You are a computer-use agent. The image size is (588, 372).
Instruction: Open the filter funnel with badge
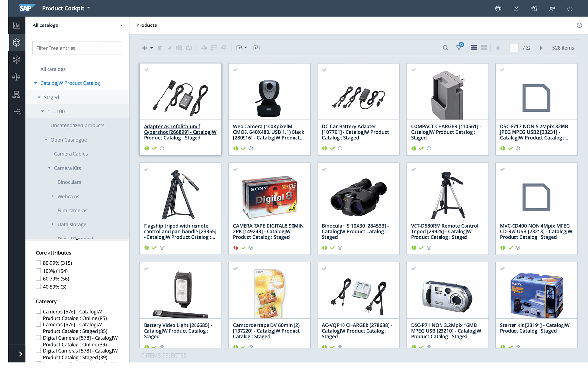tap(459, 48)
